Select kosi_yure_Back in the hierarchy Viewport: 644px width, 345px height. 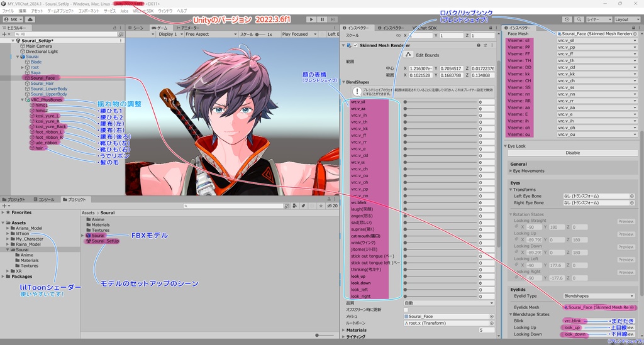[50, 127]
